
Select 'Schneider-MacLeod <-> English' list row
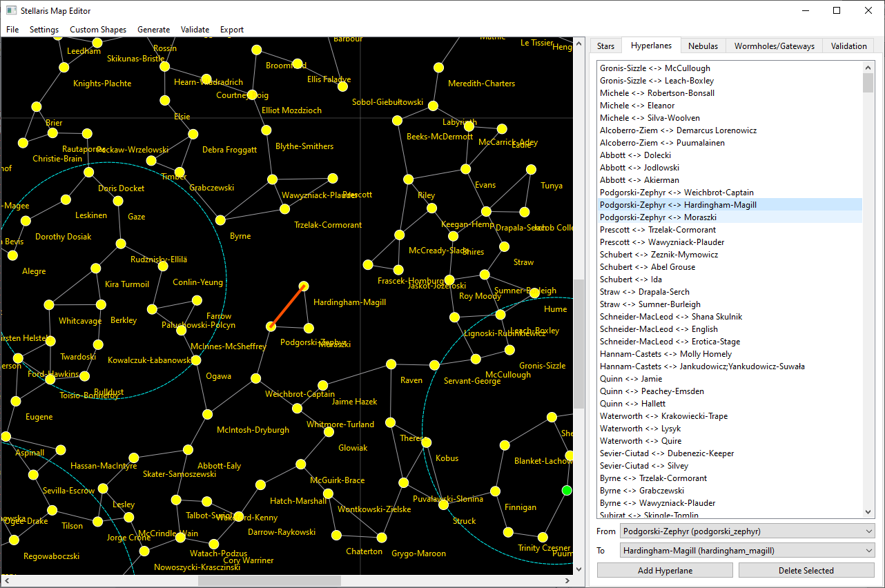coord(730,329)
